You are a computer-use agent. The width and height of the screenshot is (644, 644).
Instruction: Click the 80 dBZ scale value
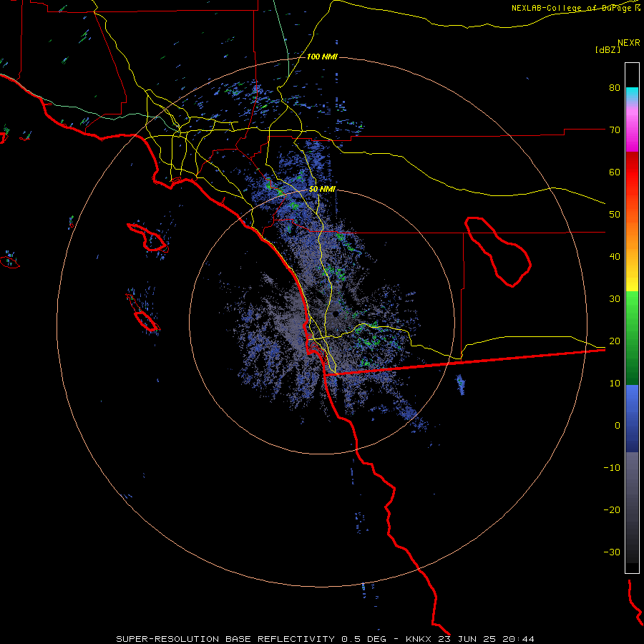click(615, 88)
